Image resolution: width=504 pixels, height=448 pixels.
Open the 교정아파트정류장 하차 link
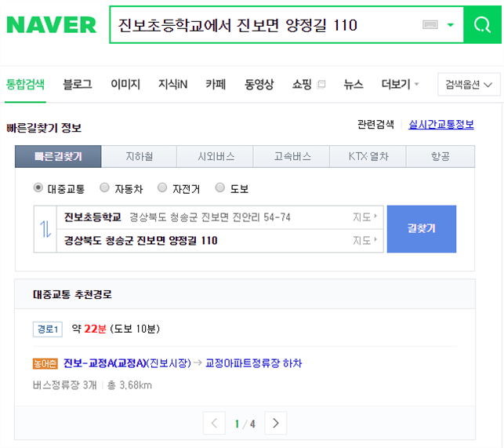coord(254,363)
